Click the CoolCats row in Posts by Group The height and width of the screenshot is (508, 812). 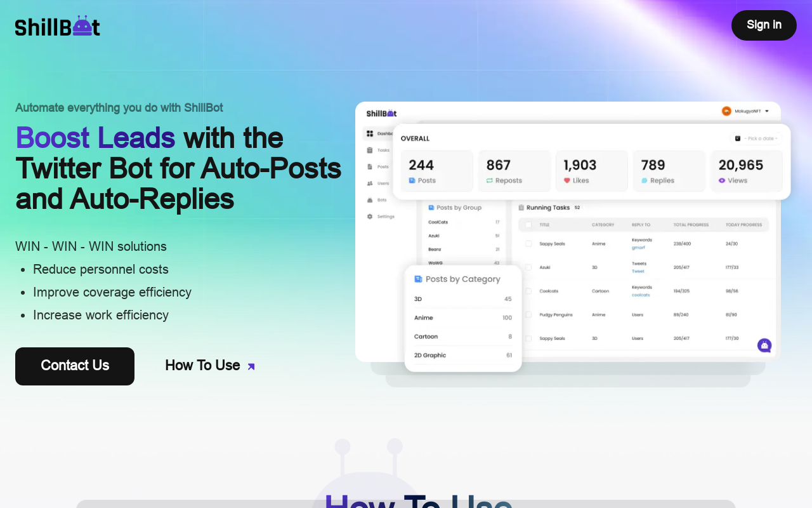pos(464,222)
